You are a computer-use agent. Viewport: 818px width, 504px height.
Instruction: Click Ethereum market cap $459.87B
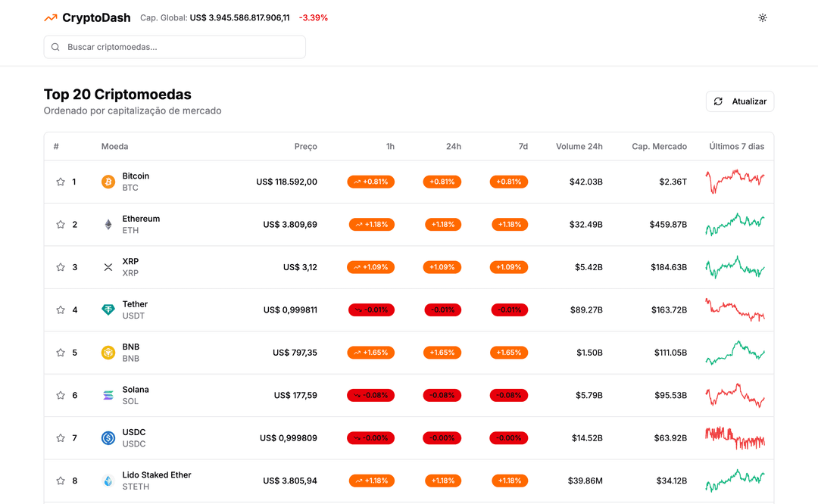click(668, 225)
